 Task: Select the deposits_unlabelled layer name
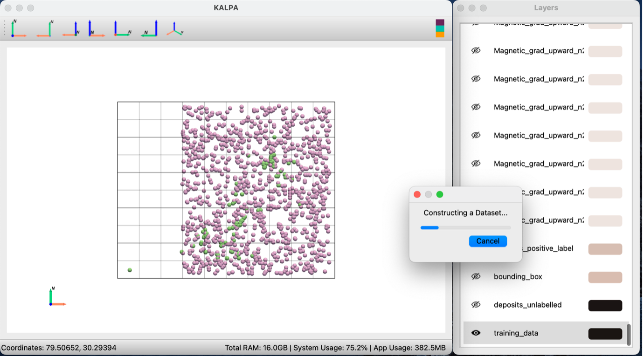click(527, 305)
